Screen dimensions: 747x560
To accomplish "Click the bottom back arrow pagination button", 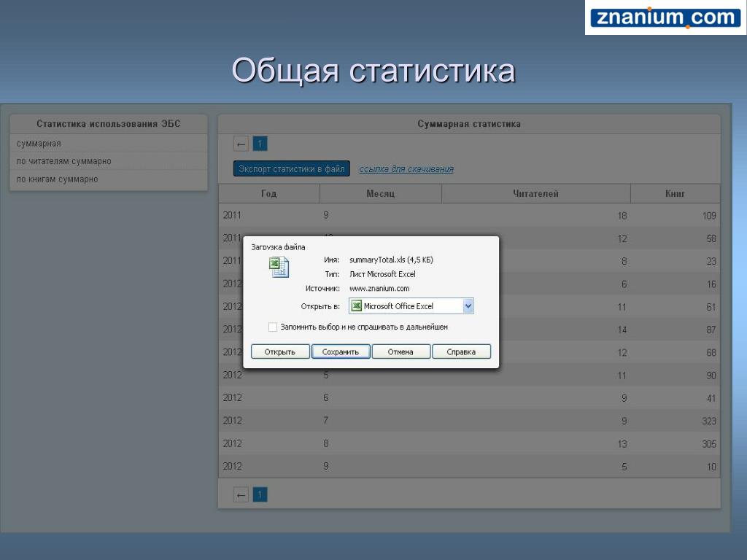I will coord(241,495).
